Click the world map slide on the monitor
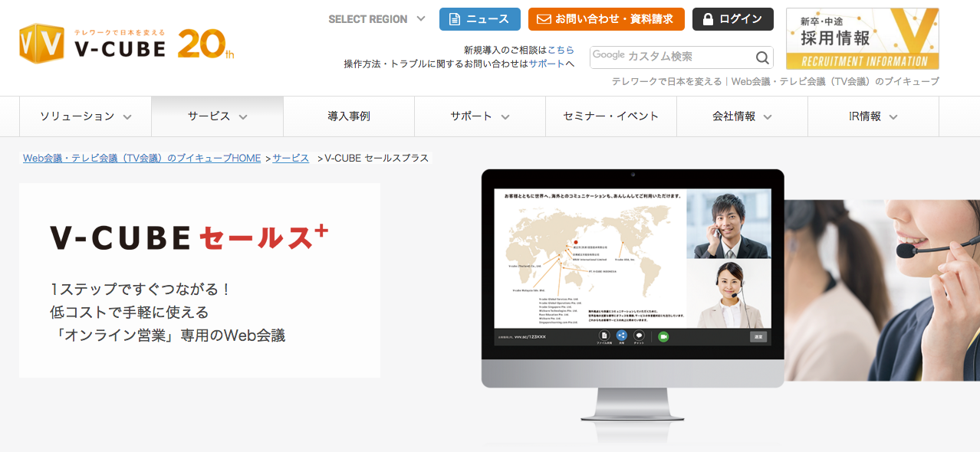 click(x=590, y=258)
